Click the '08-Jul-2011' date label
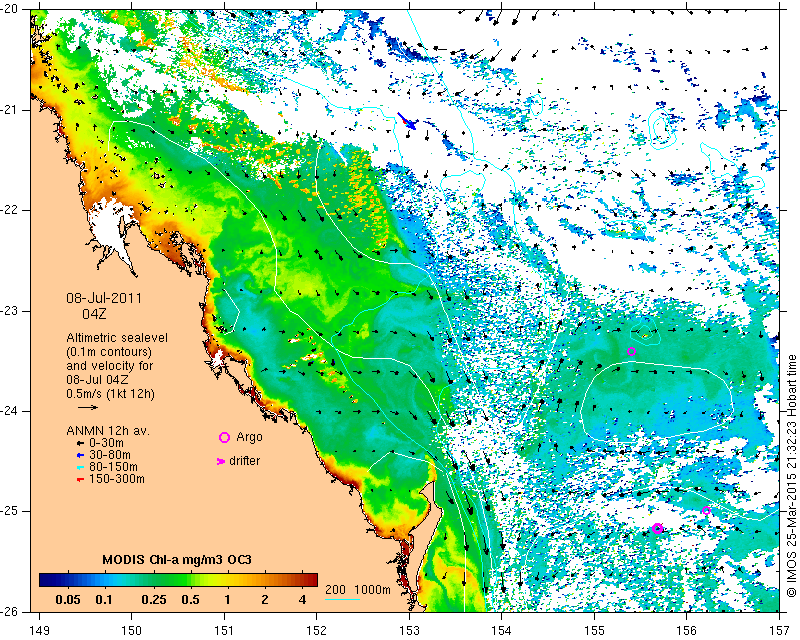The width and height of the screenshot is (800, 640). pyautogui.click(x=104, y=298)
